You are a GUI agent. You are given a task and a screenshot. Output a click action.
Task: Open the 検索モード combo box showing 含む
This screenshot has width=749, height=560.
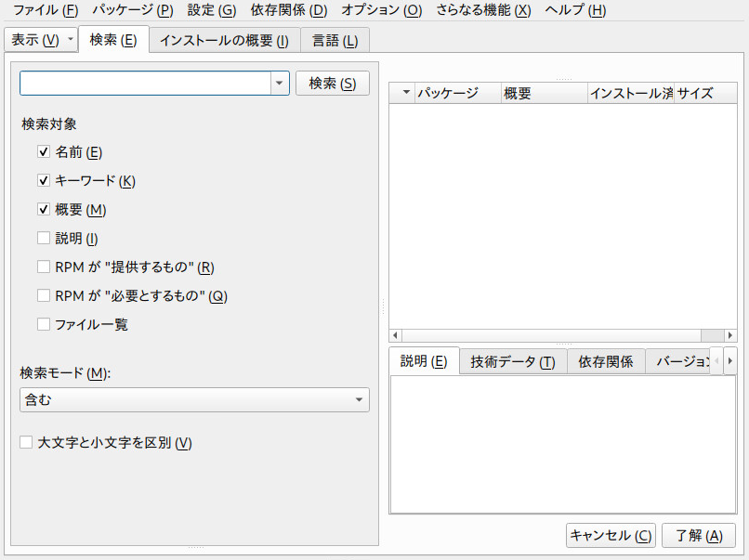(x=194, y=399)
